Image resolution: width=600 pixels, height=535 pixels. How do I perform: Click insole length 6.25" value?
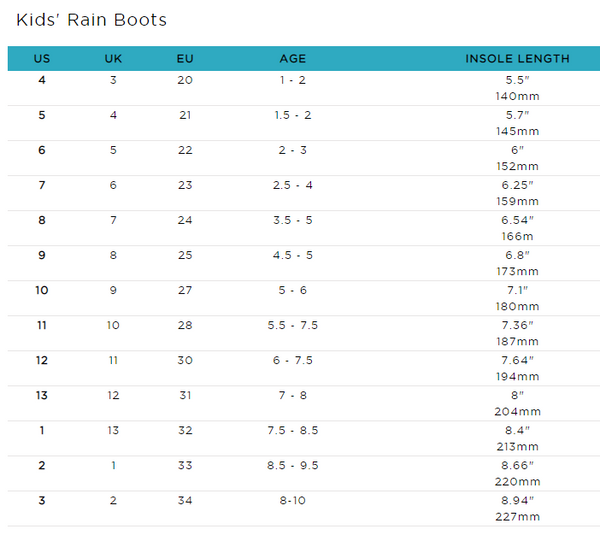[517, 185]
